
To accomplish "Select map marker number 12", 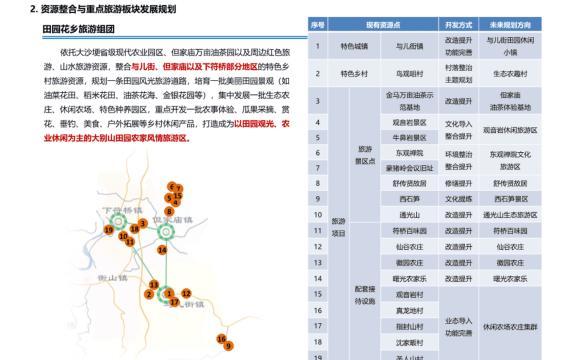I will click(x=186, y=293).
